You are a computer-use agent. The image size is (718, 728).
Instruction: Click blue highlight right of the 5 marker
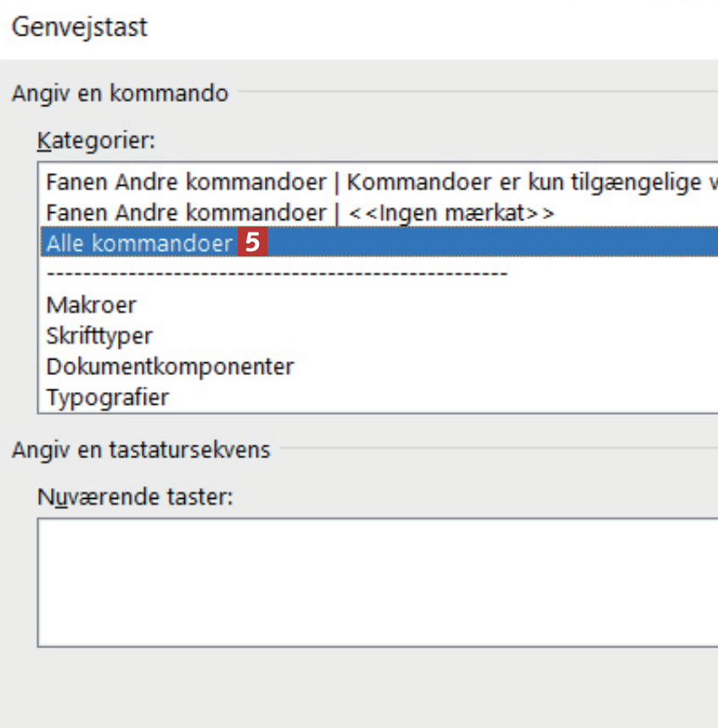tap(492, 244)
